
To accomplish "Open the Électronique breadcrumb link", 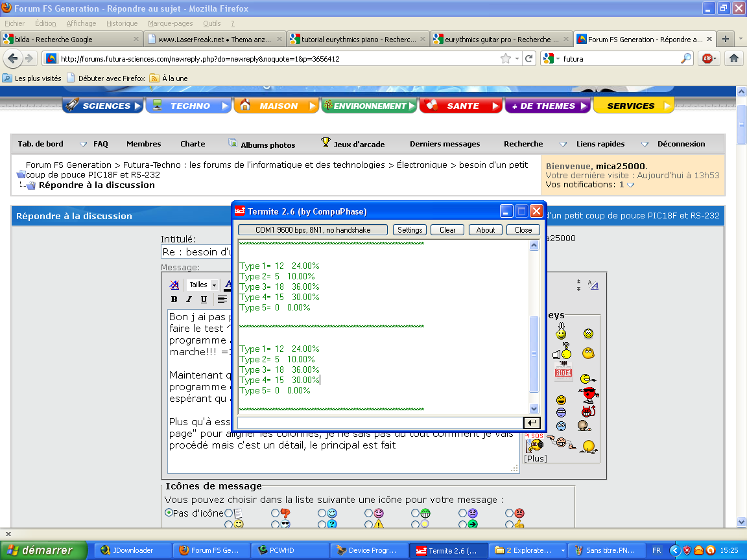I will tap(421, 165).
